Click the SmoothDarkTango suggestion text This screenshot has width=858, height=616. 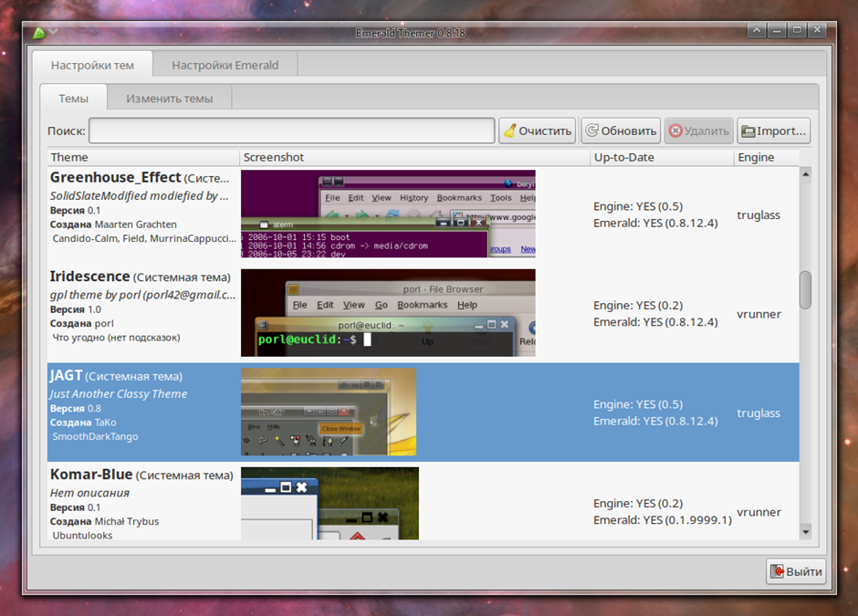pyautogui.click(x=95, y=436)
